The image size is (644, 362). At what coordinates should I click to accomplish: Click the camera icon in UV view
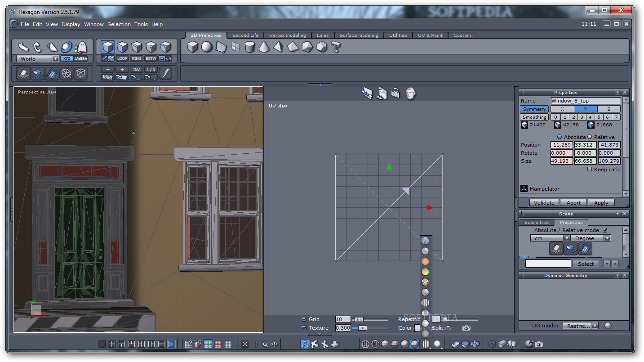pyautogui.click(x=466, y=328)
